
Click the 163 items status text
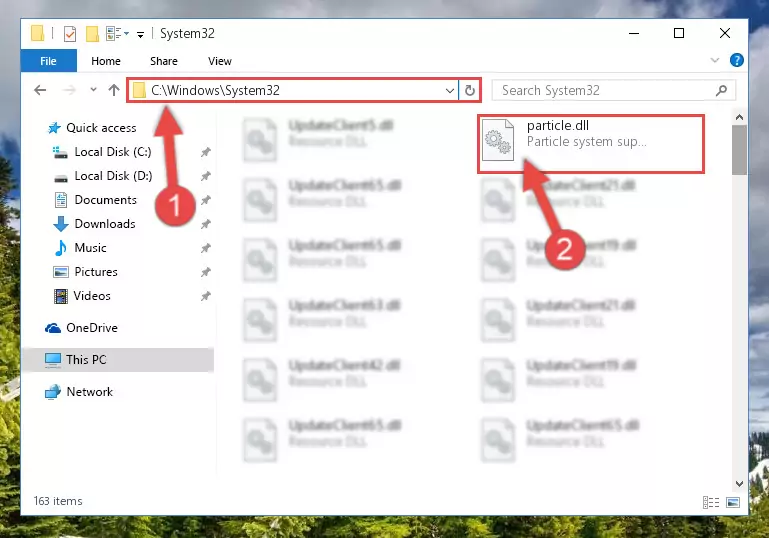pos(58,501)
